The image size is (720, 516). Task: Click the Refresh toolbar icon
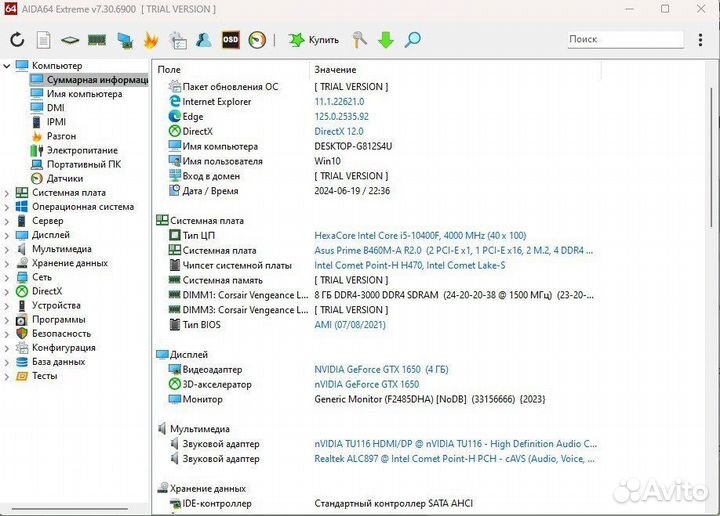[x=17, y=40]
